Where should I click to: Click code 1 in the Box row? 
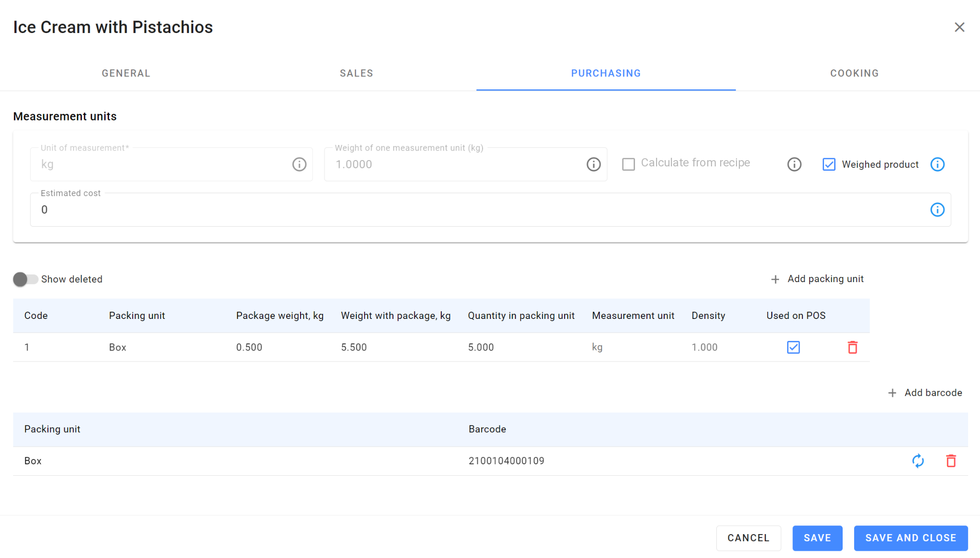tap(27, 347)
